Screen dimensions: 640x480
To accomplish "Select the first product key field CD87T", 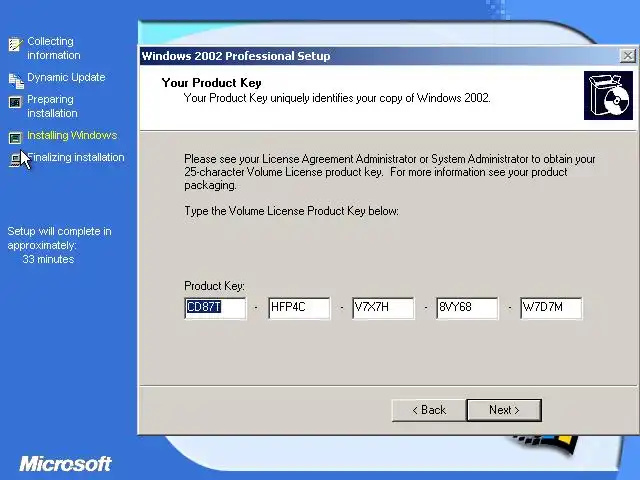I will pyautogui.click(x=215, y=308).
